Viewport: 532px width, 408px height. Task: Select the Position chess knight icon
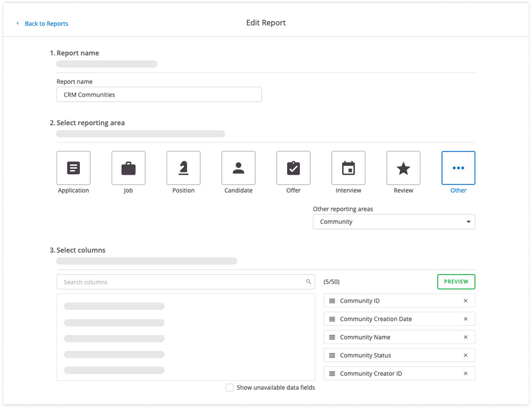tap(183, 168)
